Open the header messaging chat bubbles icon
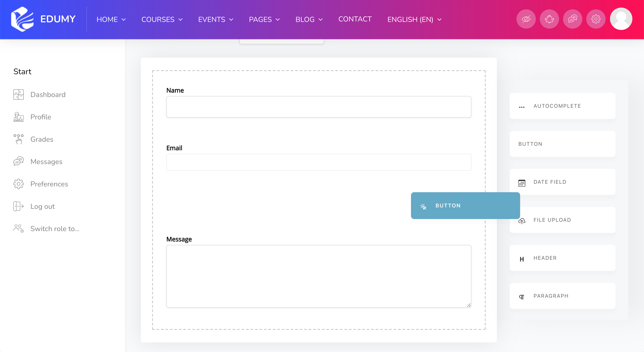This screenshot has height=352, width=644. 572,19
